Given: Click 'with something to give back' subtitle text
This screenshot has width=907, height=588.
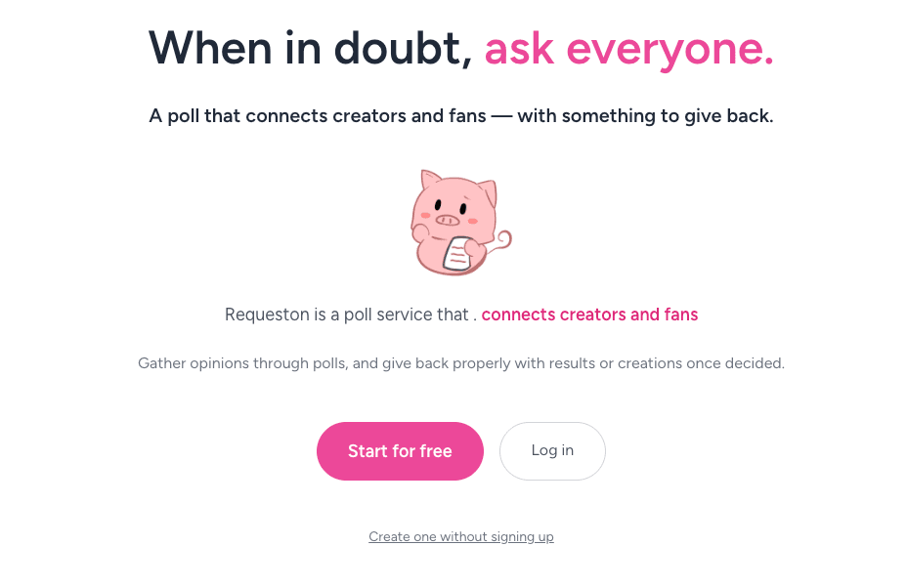Looking at the screenshot, I should click(645, 116).
